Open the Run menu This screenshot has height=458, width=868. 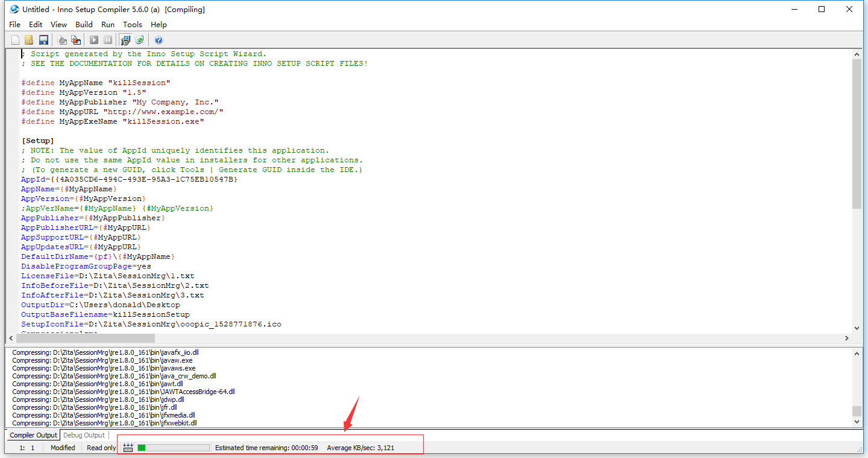[x=108, y=25]
